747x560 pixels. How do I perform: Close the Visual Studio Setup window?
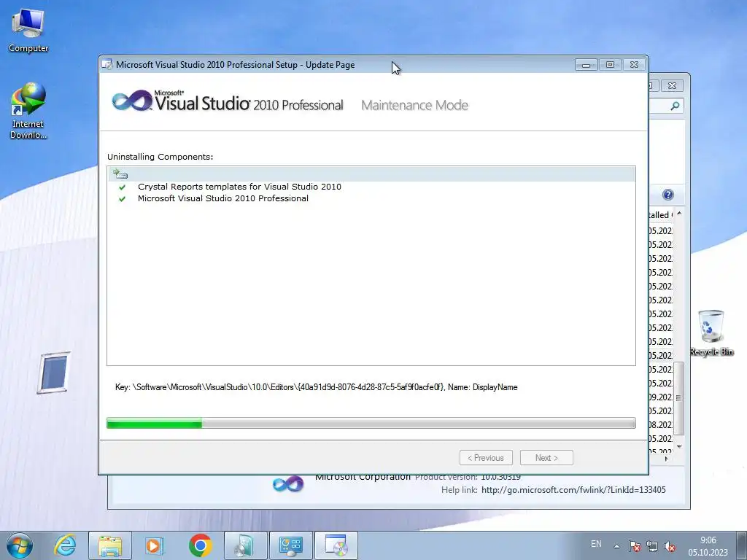(634, 65)
